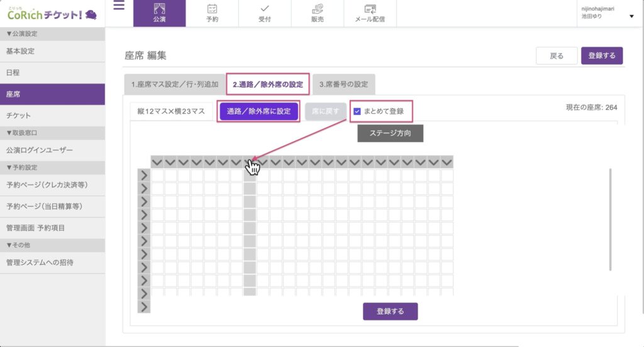Image resolution: width=644 pixels, height=347 pixels.
Task: Toggle the まとめて登録 checkbox
Action: click(x=357, y=111)
